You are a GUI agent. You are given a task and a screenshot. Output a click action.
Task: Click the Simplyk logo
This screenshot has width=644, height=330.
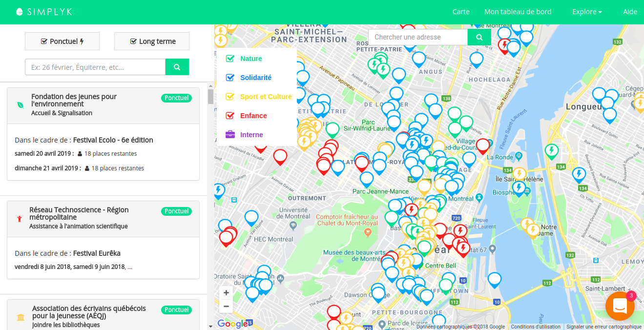click(x=44, y=12)
